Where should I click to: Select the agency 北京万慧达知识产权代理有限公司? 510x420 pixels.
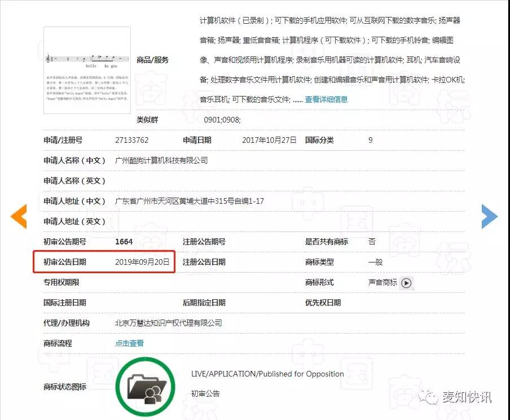(168, 323)
